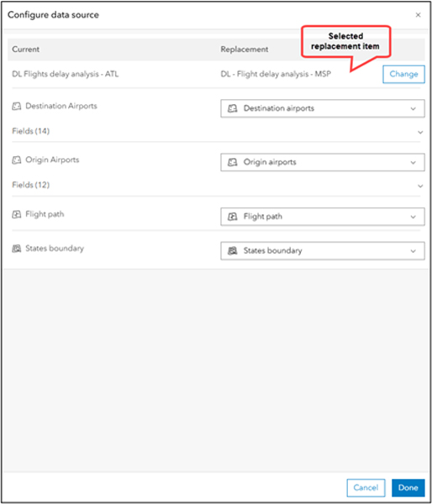Click the 'Flight path' current layer name

45,214
